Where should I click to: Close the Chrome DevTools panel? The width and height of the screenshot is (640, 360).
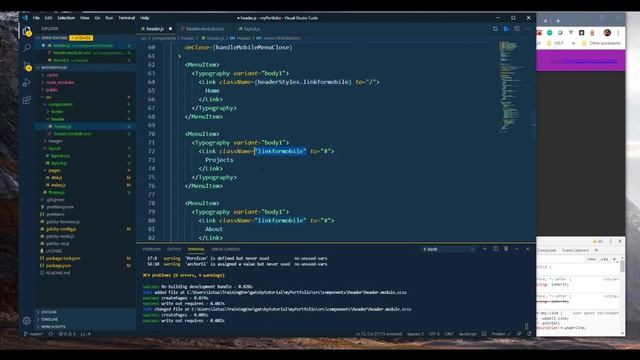620,241
